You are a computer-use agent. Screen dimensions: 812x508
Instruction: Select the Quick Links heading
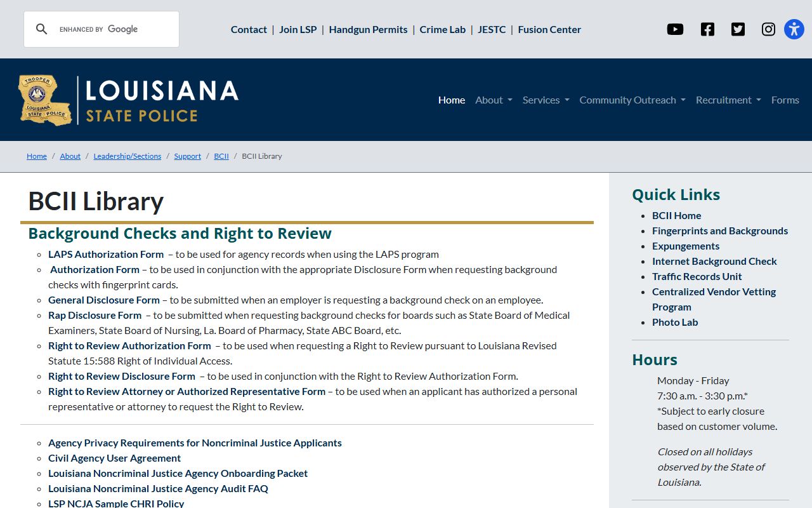[x=676, y=194]
